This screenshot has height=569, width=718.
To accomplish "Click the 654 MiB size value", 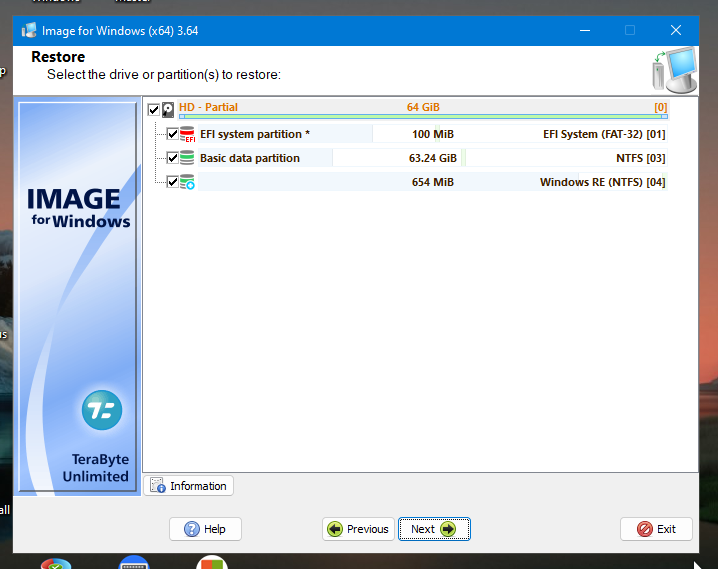I will pos(433,182).
